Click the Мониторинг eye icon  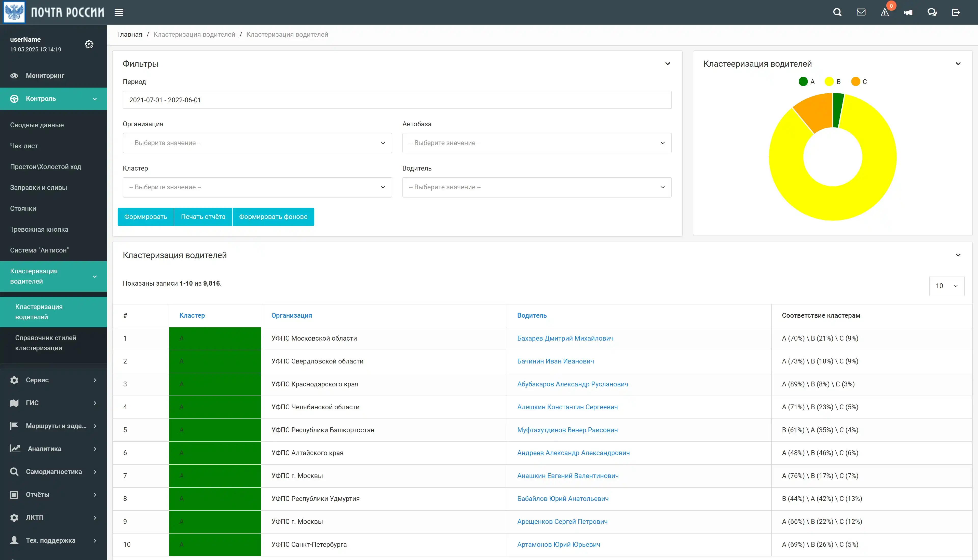click(14, 76)
